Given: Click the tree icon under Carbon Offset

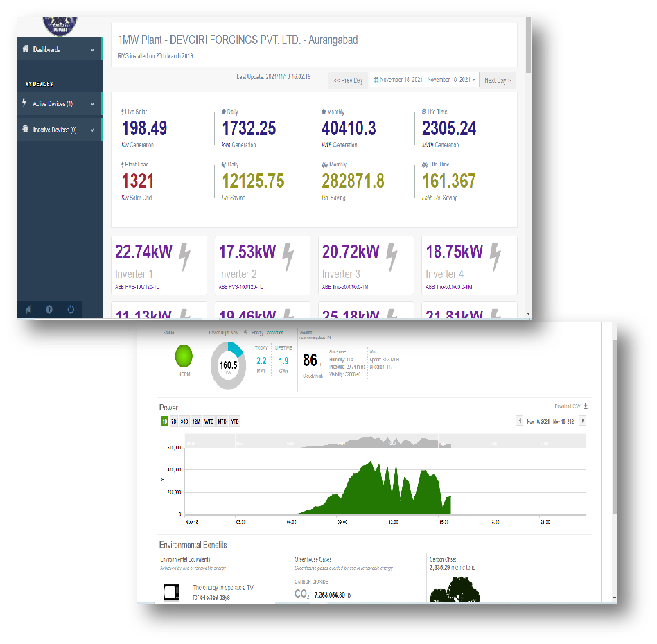Looking at the screenshot, I should point(455,589).
